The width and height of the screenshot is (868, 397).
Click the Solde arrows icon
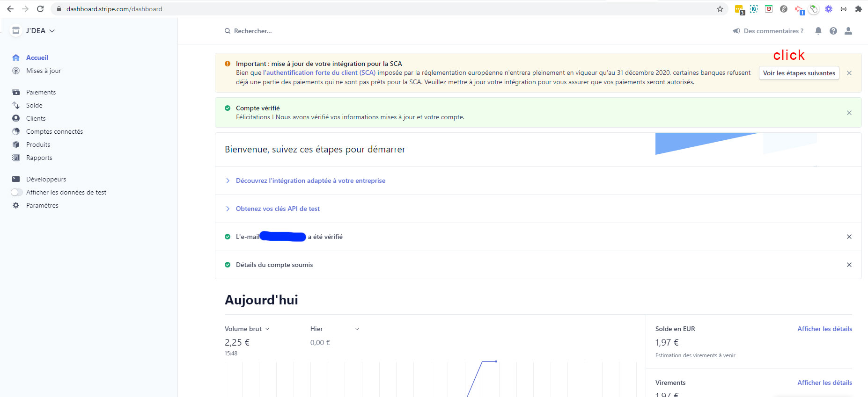(x=16, y=105)
